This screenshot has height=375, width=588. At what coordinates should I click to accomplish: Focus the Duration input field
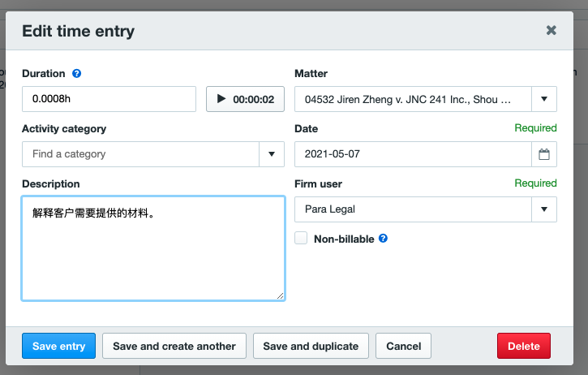[109, 99]
